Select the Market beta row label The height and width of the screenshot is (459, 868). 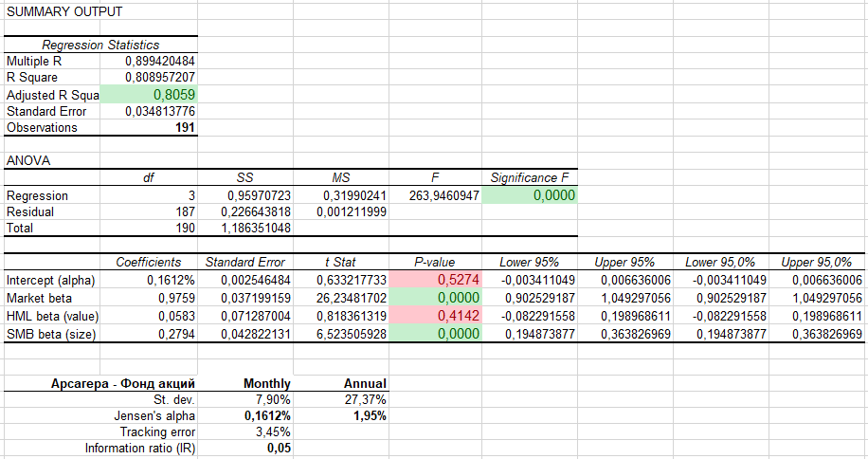point(39,299)
